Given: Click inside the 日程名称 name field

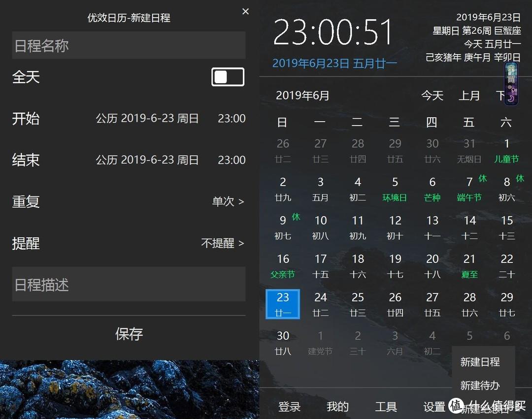Looking at the screenshot, I should 128,45.
